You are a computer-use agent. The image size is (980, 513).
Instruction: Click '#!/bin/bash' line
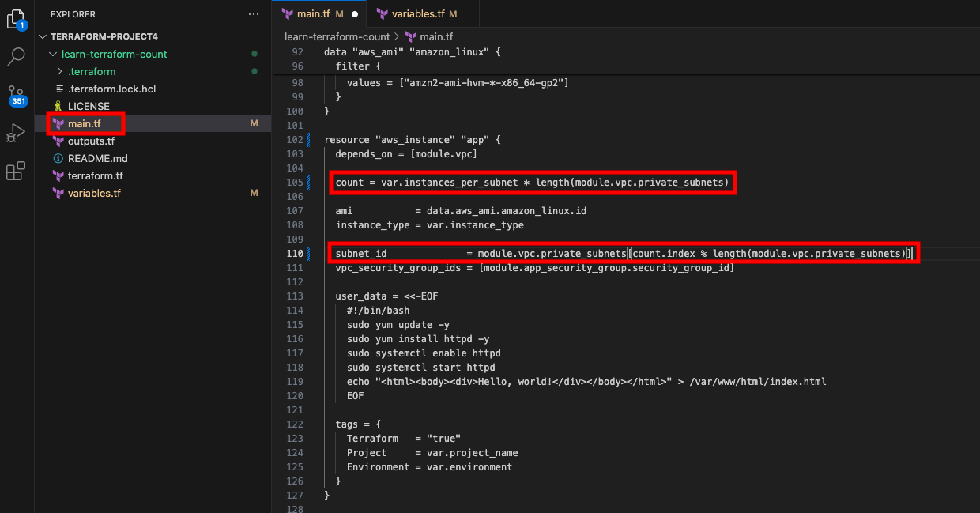(378, 311)
